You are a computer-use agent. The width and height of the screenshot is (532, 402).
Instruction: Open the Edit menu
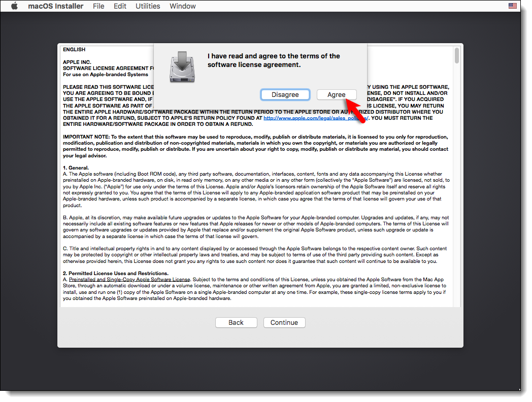coord(120,6)
